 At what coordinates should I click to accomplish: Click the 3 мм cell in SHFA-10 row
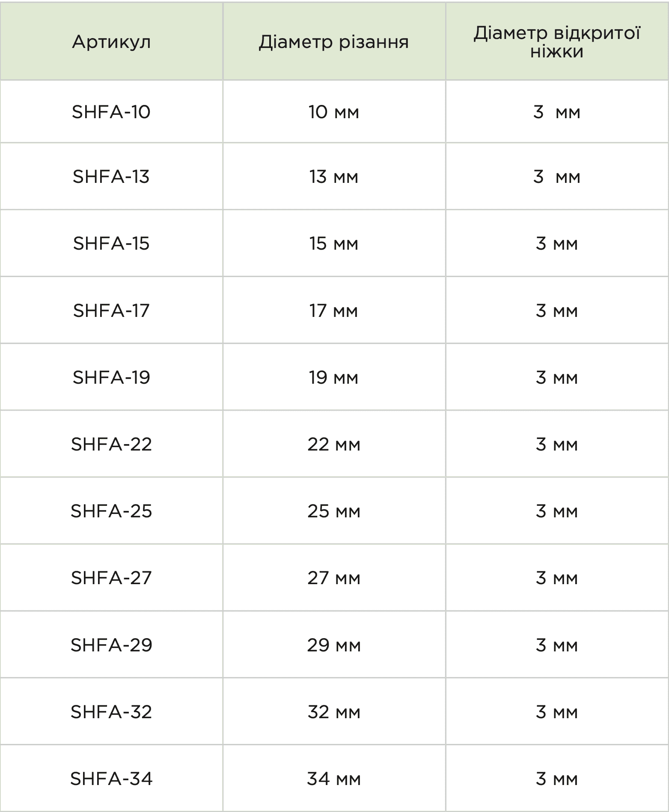[x=557, y=112]
